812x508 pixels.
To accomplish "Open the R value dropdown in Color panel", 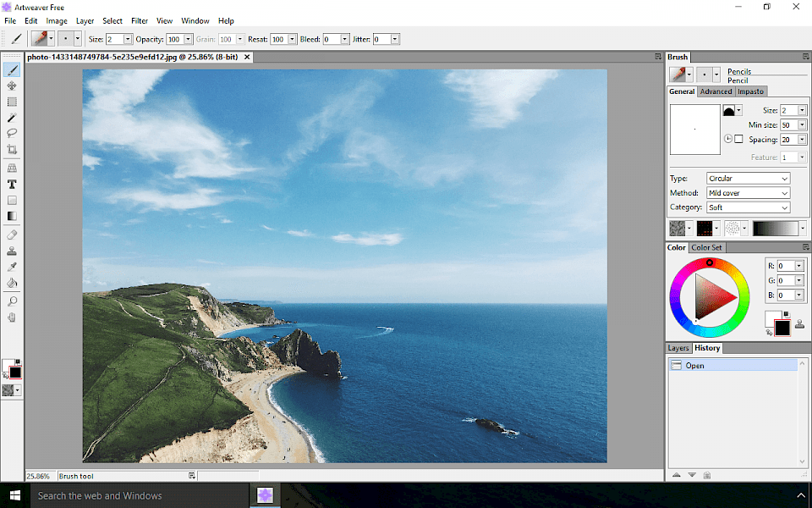I will pos(799,266).
